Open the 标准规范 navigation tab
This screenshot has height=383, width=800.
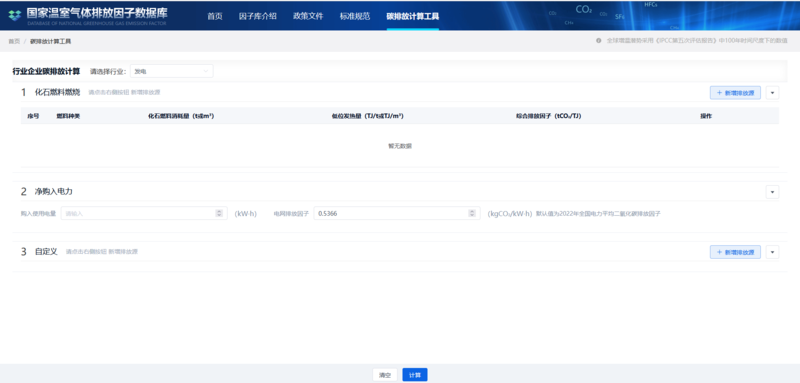(x=355, y=16)
